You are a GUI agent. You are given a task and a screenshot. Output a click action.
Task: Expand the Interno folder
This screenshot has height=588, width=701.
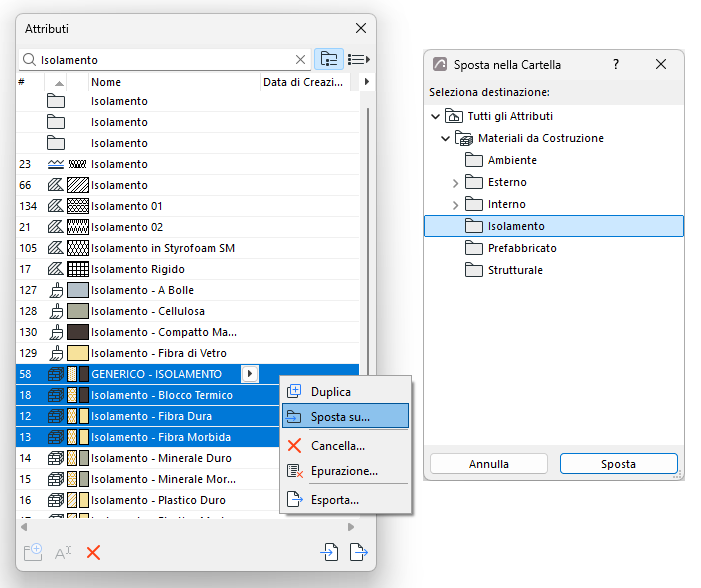[455, 205]
